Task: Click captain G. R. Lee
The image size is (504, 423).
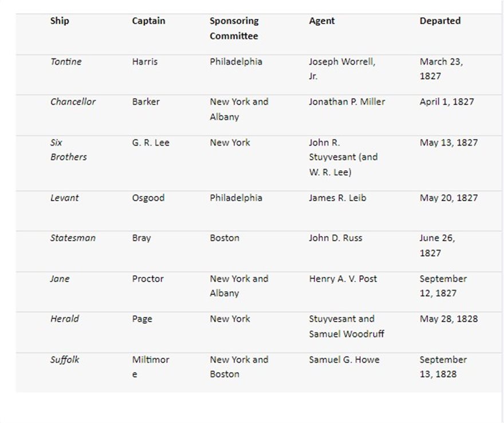Action: click(151, 143)
